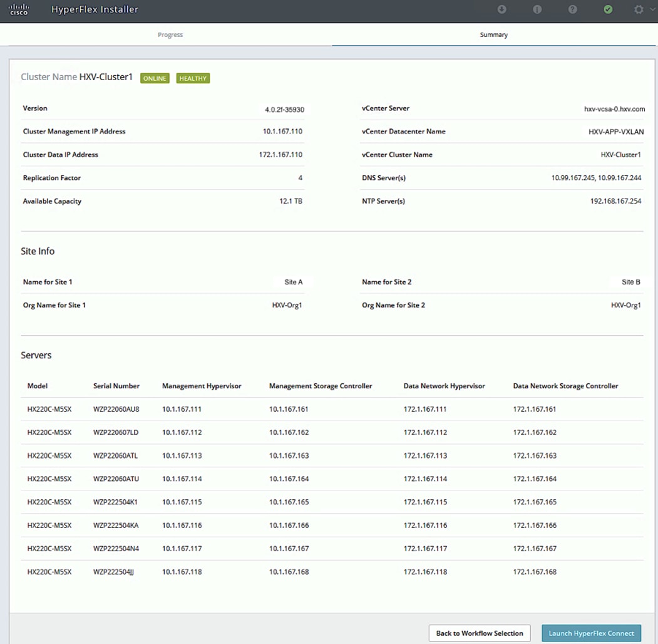Screen dimensions: 658x644
Task: Select storage controller IP 10.1.167.165
Action: tap(289, 502)
